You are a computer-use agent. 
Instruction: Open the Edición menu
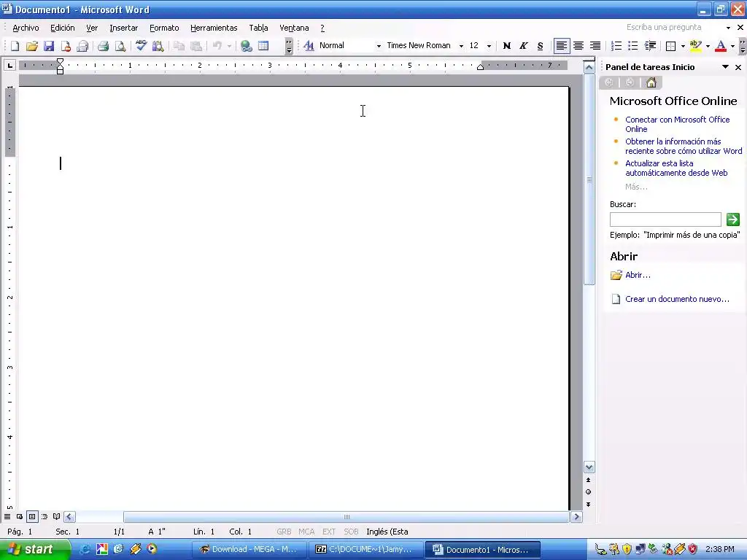pyautogui.click(x=63, y=28)
